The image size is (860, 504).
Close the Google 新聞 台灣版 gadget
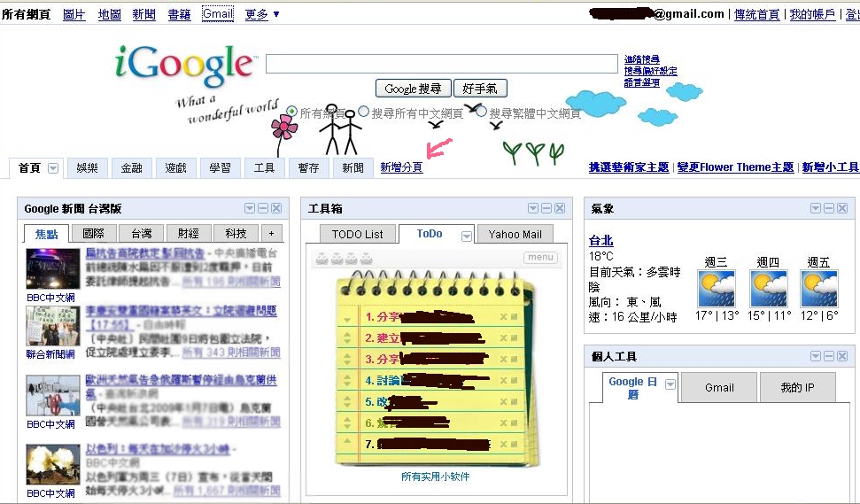click(276, 208)
